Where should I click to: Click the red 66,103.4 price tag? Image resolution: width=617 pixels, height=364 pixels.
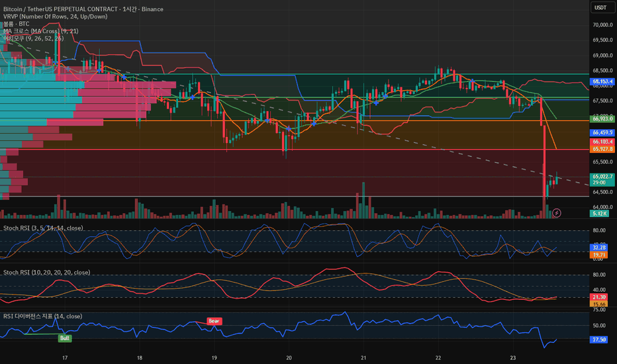602,142
